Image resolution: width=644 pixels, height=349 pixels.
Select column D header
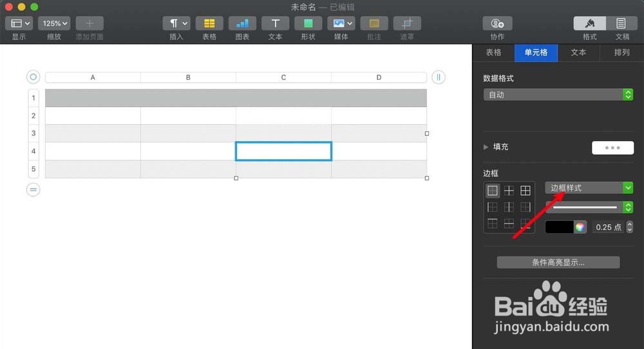tap(379, 77)
